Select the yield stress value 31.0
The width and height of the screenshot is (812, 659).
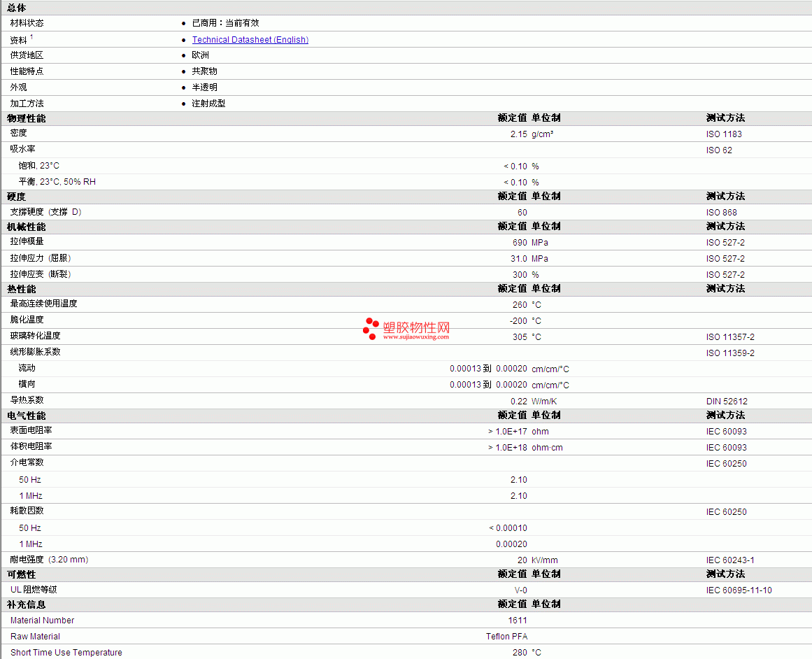coord(518,259)
